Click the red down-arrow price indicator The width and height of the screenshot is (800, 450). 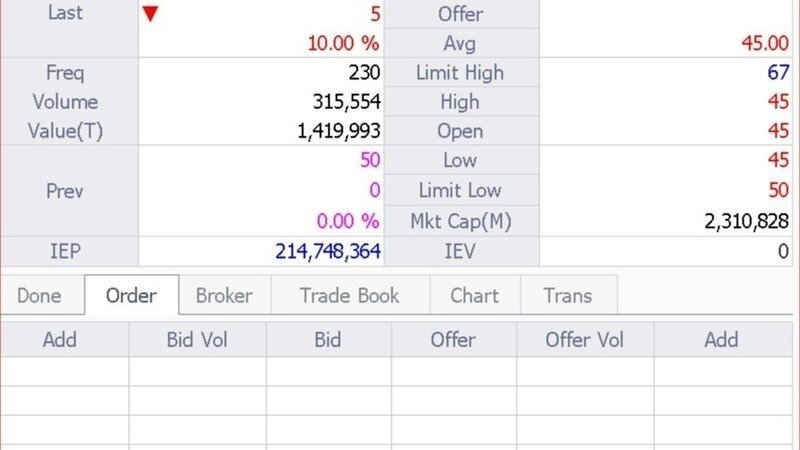pyautogui.click(x=151, y=14)
